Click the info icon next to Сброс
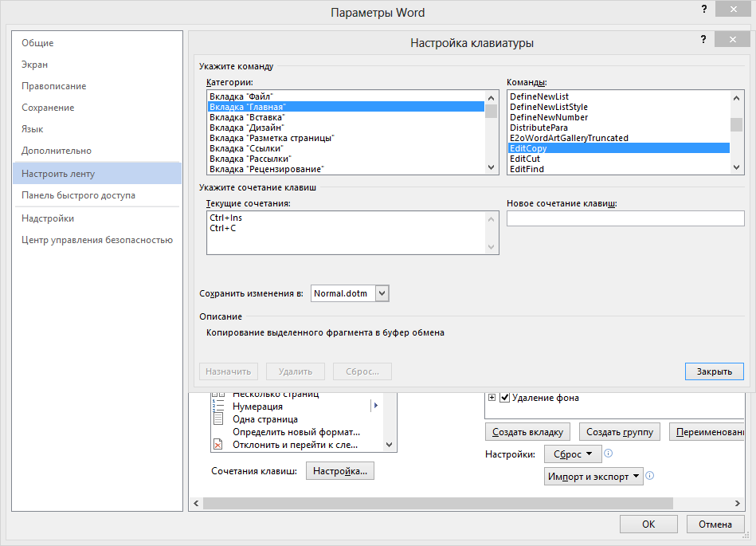The width and height of the screenshot is (756, 546). click(609, 454)
